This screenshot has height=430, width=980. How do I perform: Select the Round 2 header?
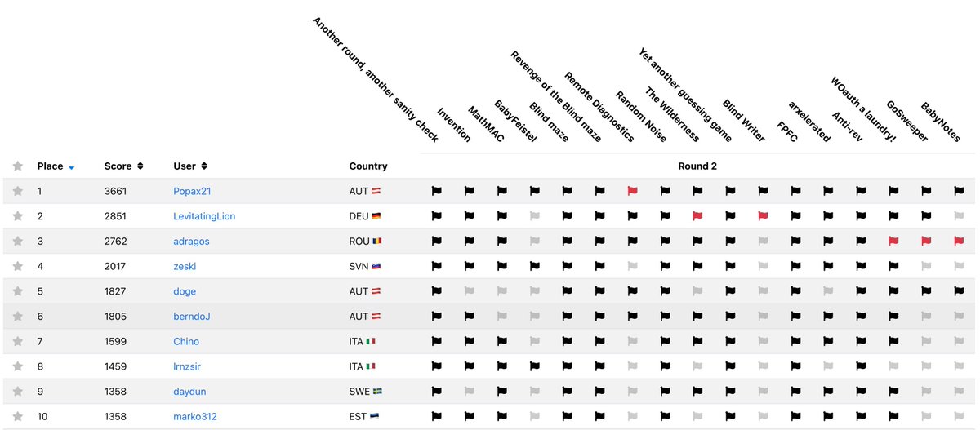[697, 166]
